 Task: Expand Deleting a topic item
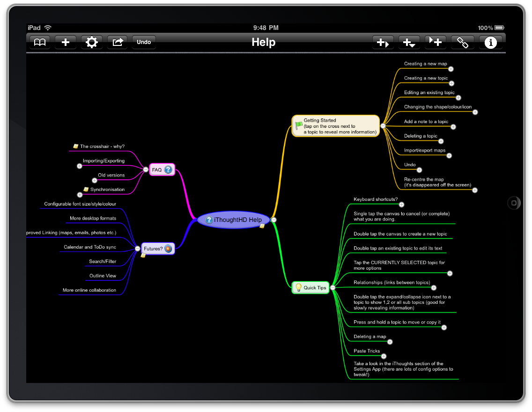(441, 141)
